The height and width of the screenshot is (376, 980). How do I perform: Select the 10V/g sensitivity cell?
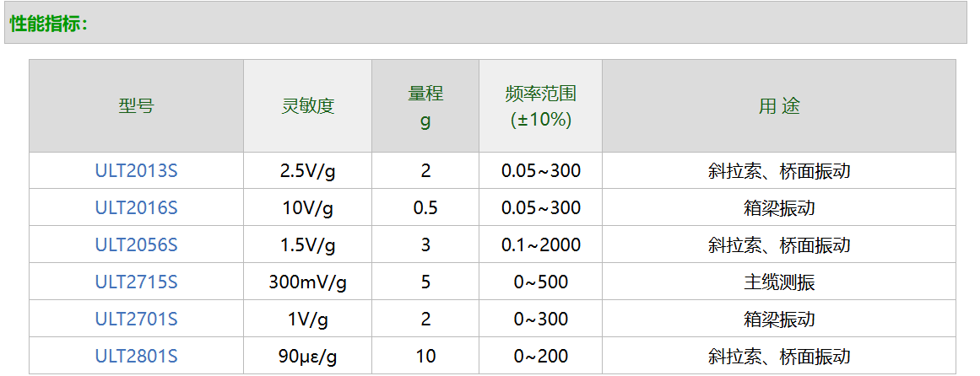(308, 208)
